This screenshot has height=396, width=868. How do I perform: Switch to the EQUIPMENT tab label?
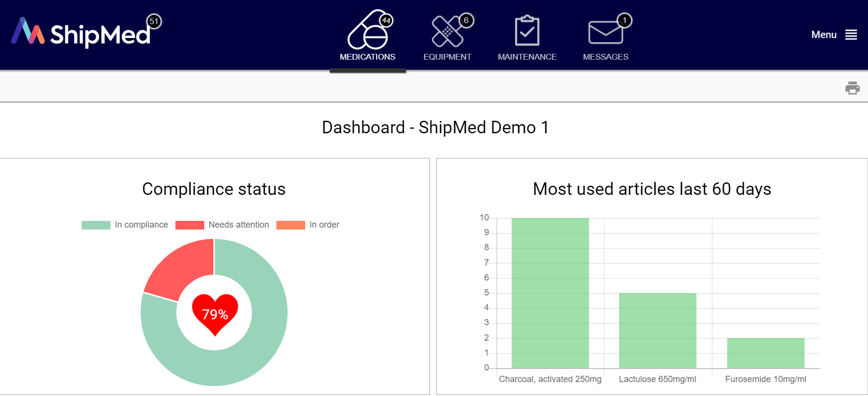coord(447,57)
